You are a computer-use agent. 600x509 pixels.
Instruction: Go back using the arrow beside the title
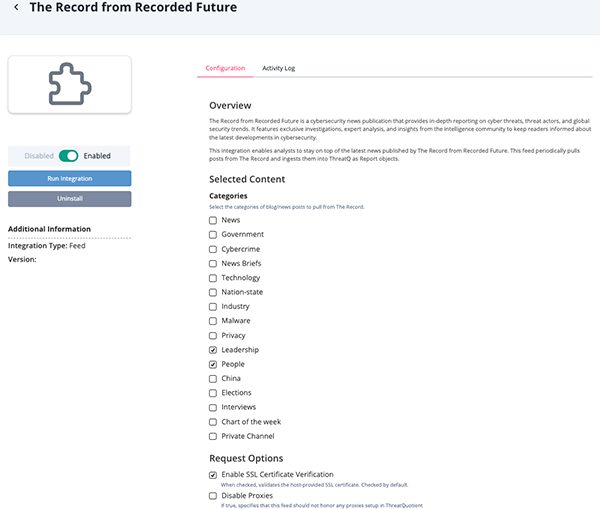16,7
